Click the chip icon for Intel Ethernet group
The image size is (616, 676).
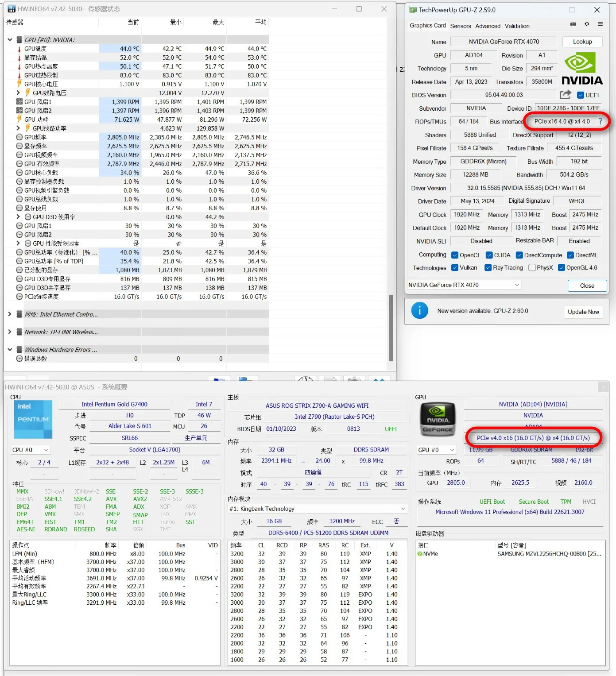19,314
